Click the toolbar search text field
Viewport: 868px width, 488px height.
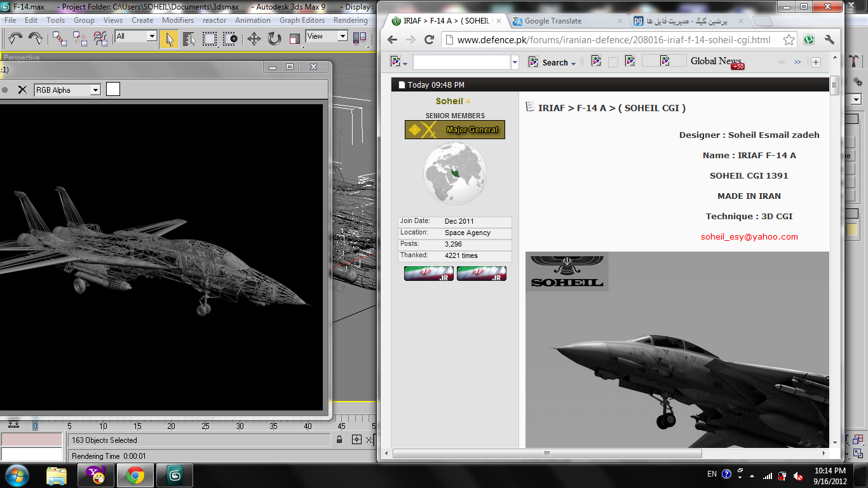tap(462, 62)
